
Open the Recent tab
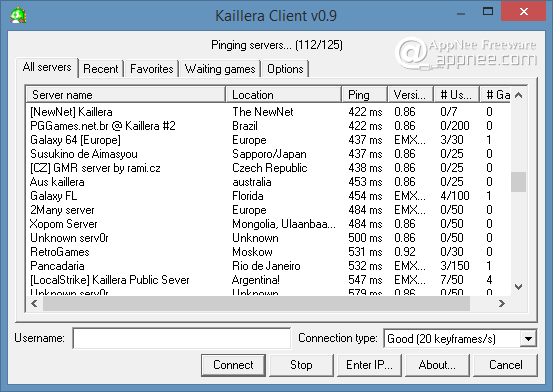(101, 69)
